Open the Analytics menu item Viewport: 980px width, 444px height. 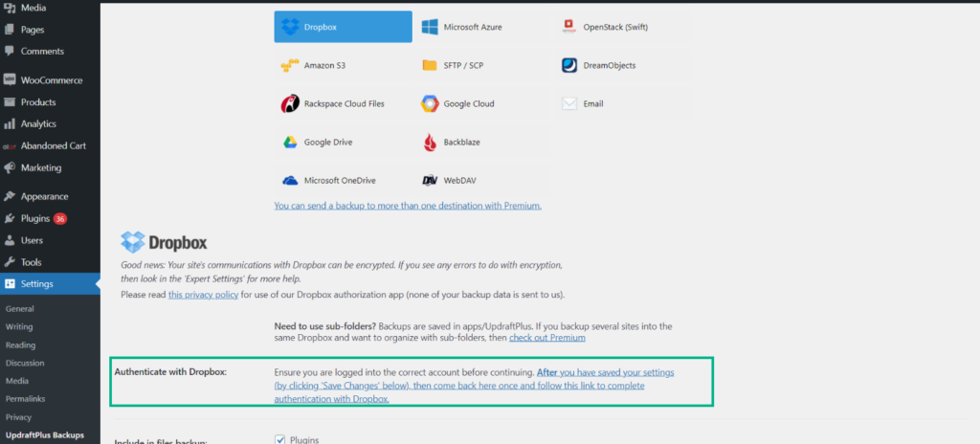pyautogui.click(x=50, y=123)
